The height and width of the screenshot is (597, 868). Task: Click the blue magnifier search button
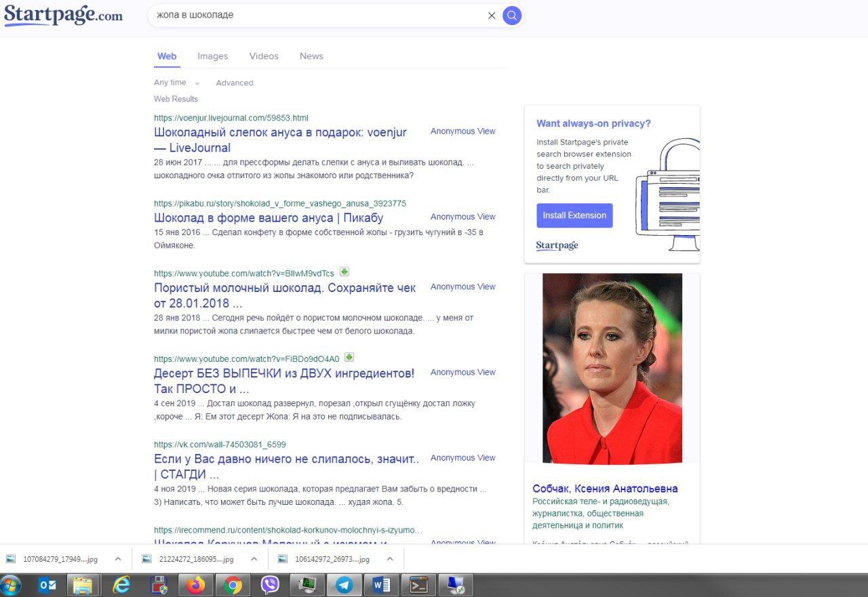[512, 16]
